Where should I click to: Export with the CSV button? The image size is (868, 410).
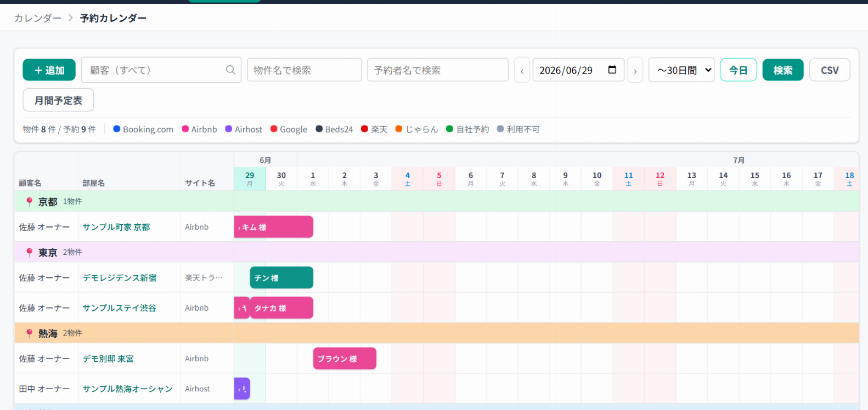pyautogui.click(x=830, y=70)
